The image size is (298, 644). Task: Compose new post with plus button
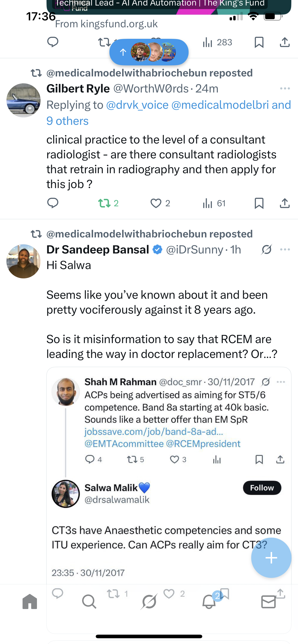[271, 558]
